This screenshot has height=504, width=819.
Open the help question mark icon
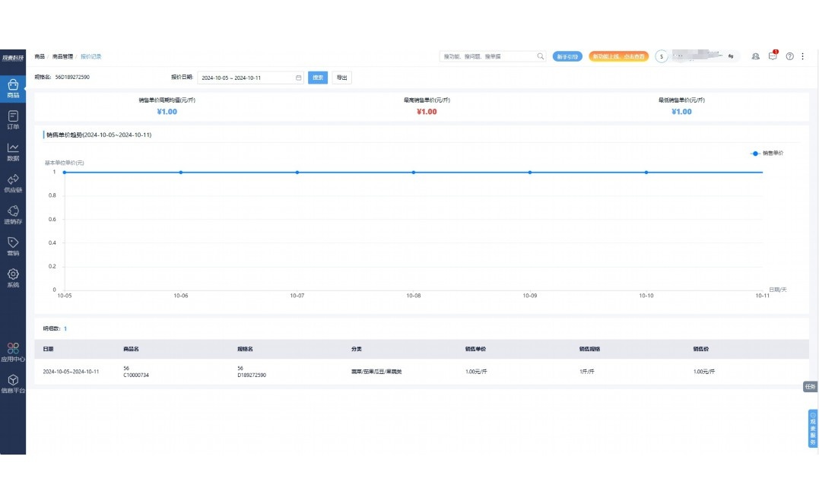coord(789,56)
